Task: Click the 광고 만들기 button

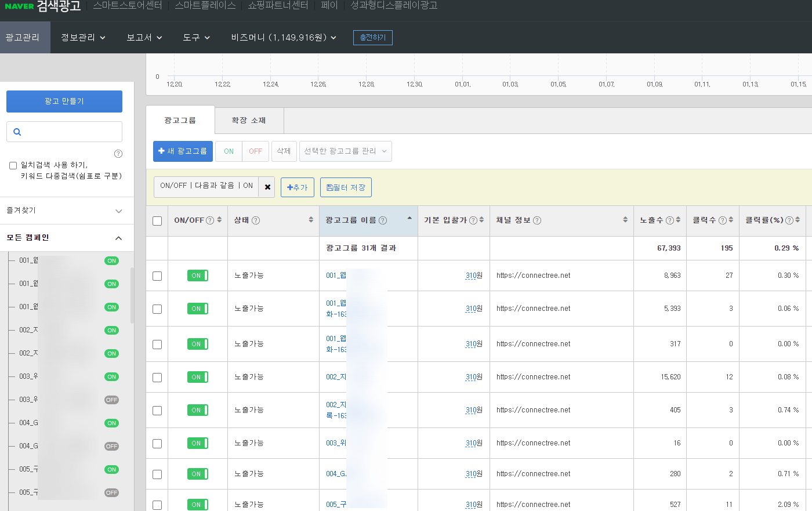Action: pyautogui.click(x=64, y=102)
